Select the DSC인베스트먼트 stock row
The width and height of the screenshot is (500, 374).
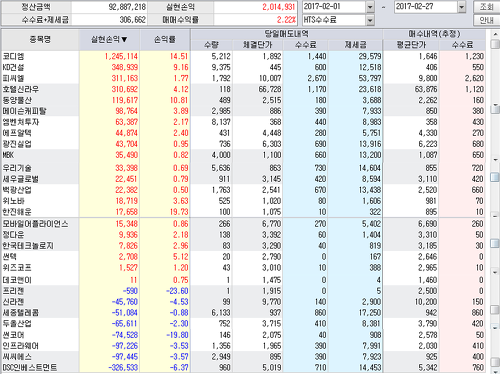pos(243,368)
